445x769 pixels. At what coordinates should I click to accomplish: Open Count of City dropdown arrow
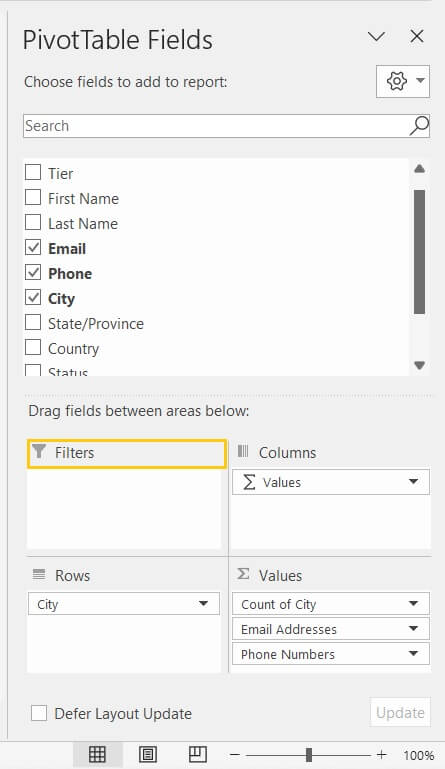coord(414,604)
